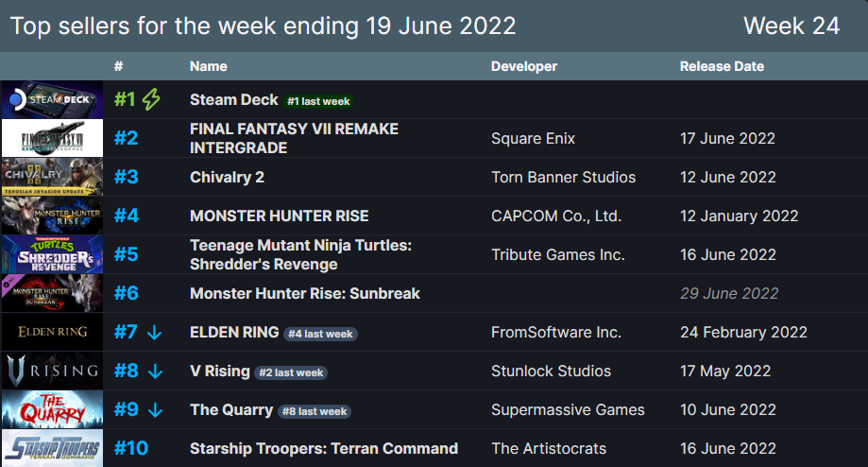Click the Chivalry 2 thumbnail image
Viewport: 868px width, 467px height.
coord(52,177)
